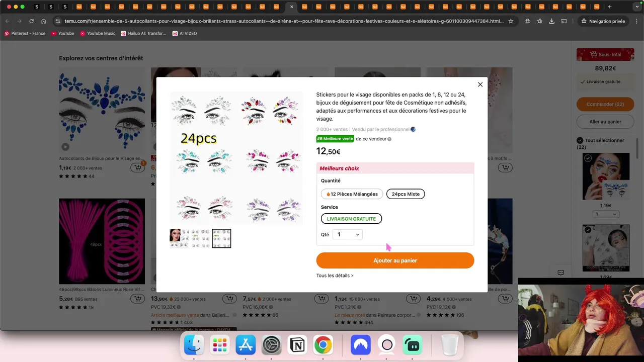This screenshot has width=644, height=362.
Task: Click 'Commander (22)' button
Action: click(605, 105)
